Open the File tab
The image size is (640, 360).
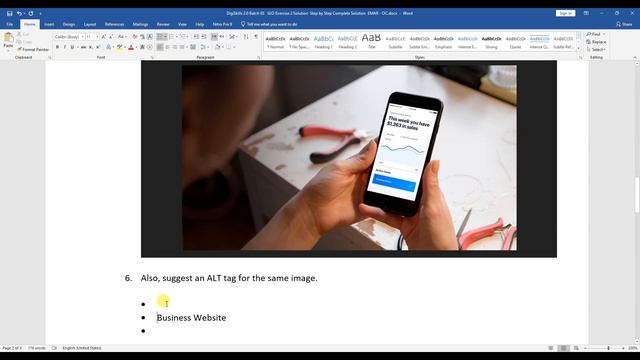pyautogui.click(x=9, y=24)
